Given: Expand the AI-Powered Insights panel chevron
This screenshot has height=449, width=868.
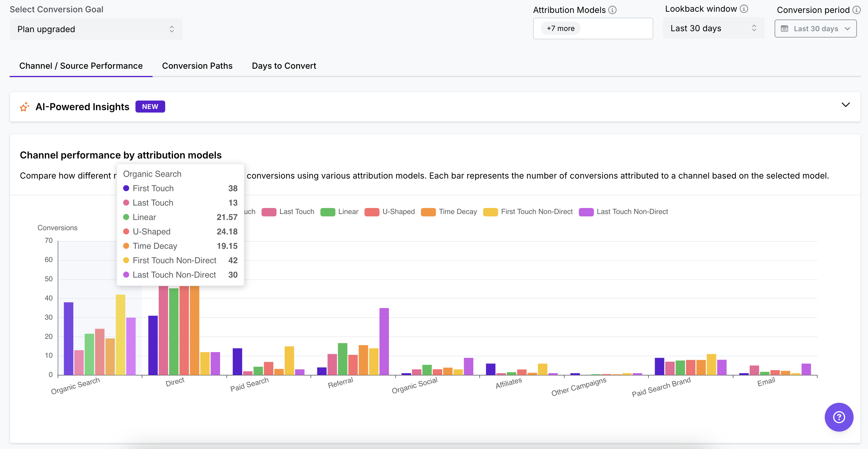Looking at the screenshot, I should click(x=845, y=105).
